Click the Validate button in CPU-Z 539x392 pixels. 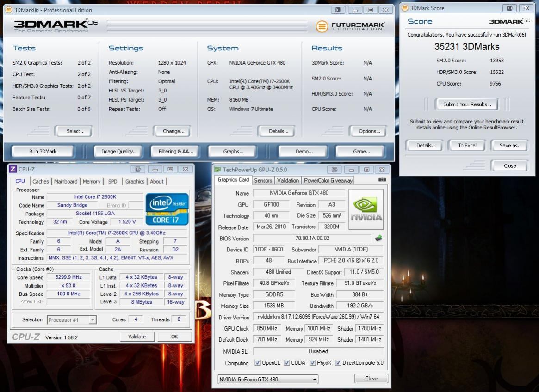coord(137,337)
